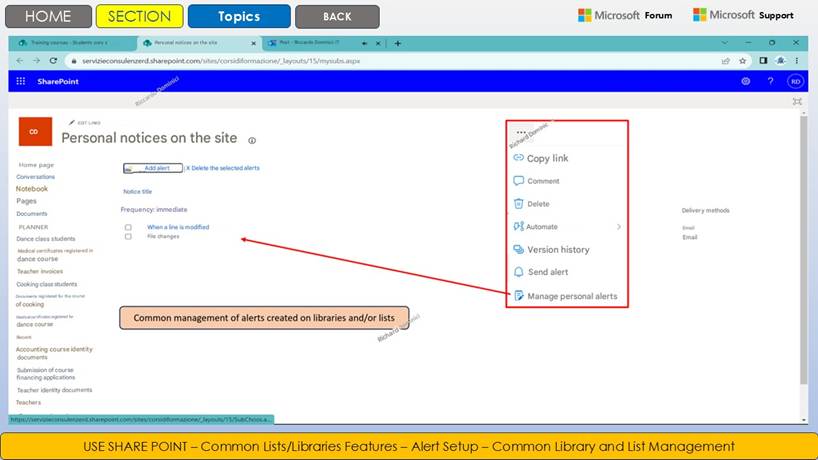Viewport: 818px width, 460px height.
Task: Choose Comment from the menu
Action: (x=543, y=181)
